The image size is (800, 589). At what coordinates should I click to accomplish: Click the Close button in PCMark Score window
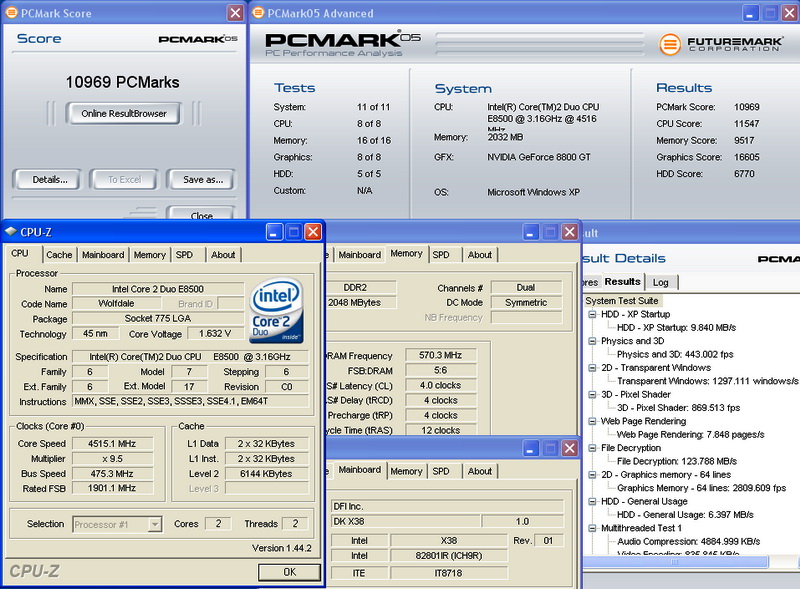pos(201,214)
